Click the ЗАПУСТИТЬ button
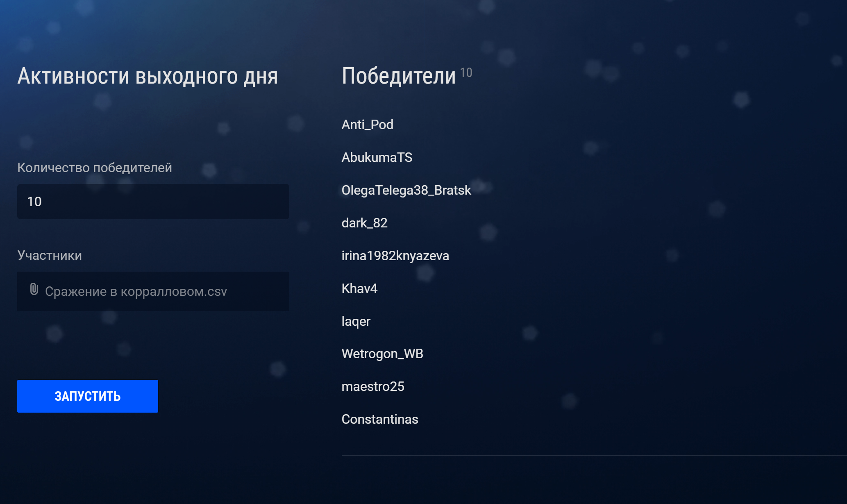 88,396
